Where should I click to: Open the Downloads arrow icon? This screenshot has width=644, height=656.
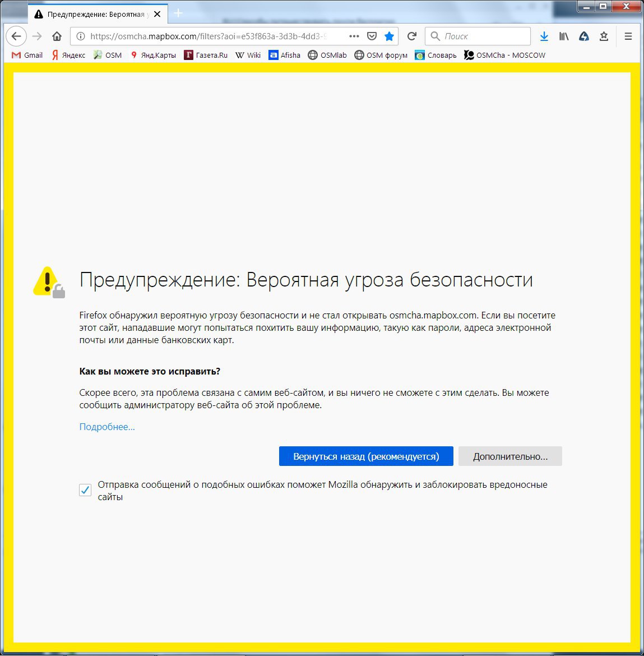pyautogui.click(x=544, y=36)
